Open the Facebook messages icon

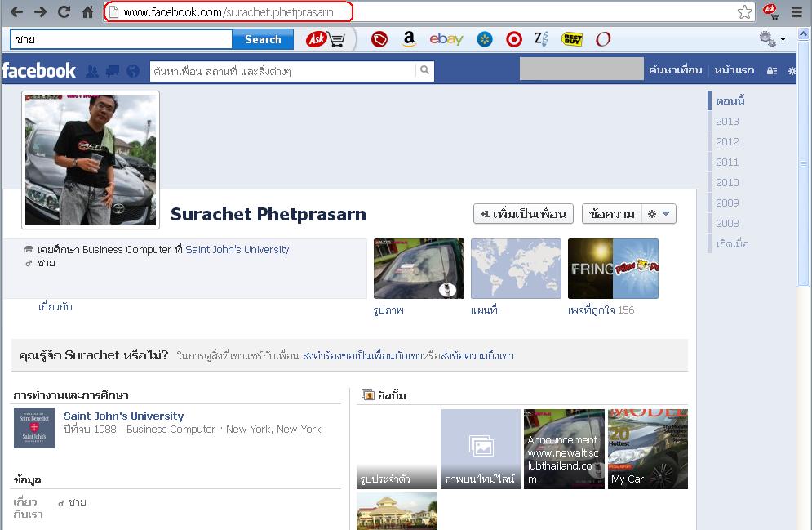pos(113,71)
